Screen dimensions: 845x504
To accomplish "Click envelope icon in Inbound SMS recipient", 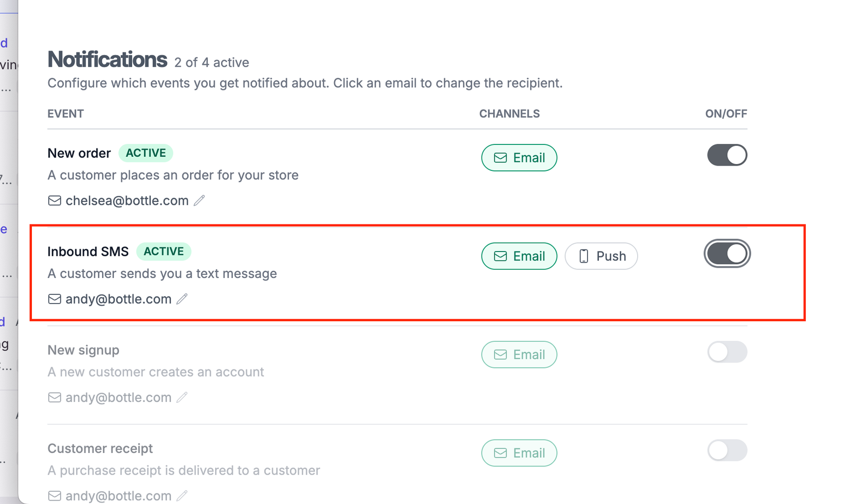I will tap(55, 299).
